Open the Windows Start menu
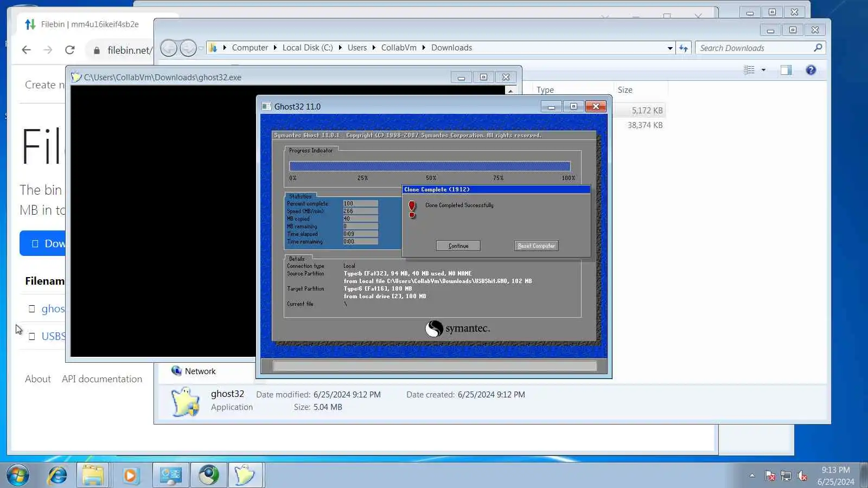The image size is (868, 488). (x=18, y=476)
